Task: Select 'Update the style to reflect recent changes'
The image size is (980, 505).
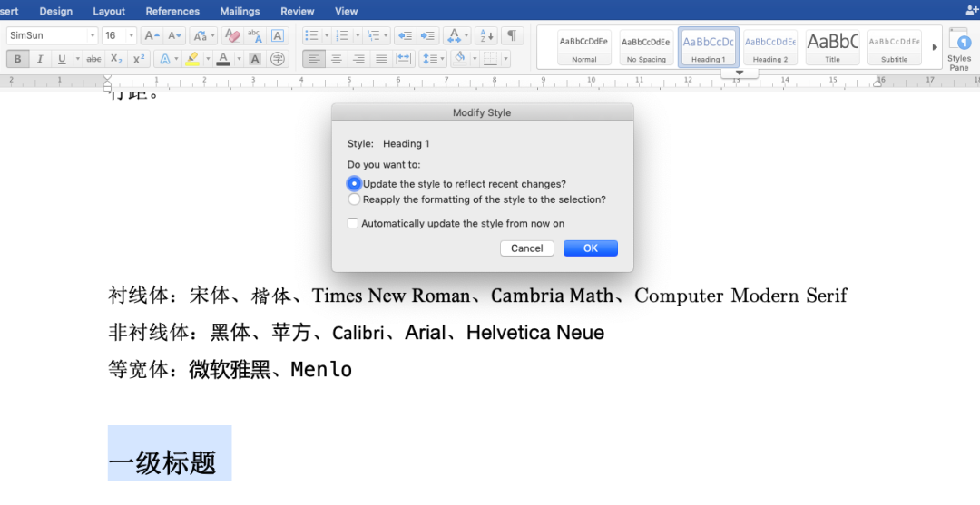Action: click(x=354, y=184)
